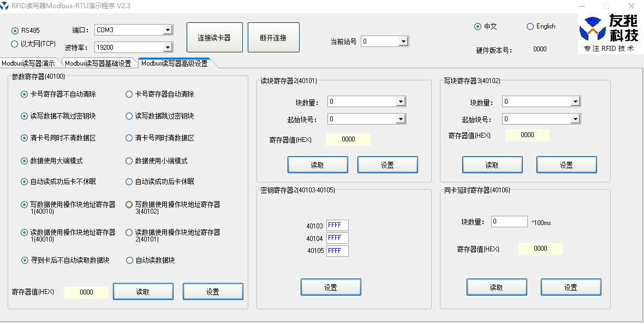Change interface language to English
This screenshot has width=644, height=324.
(x=530, y=26)
